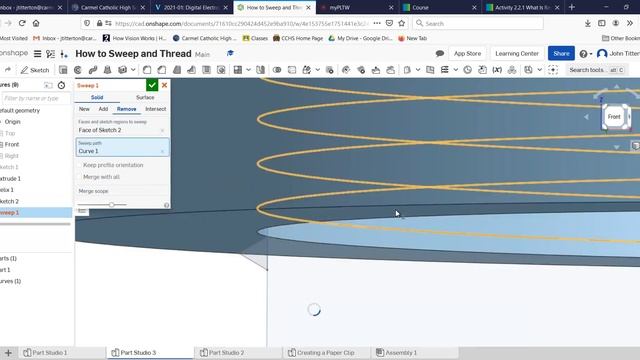Select the Shell tool icon

(x=206, y=70)
